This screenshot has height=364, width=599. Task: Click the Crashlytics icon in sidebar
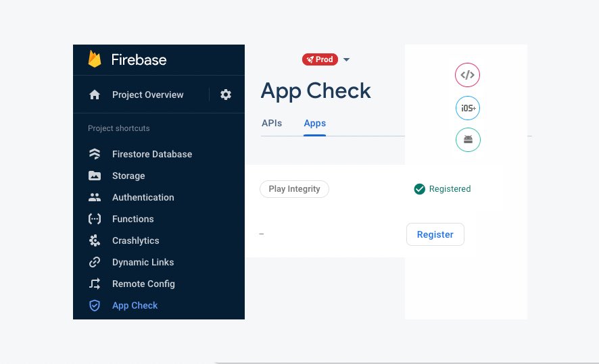point(95,240)
